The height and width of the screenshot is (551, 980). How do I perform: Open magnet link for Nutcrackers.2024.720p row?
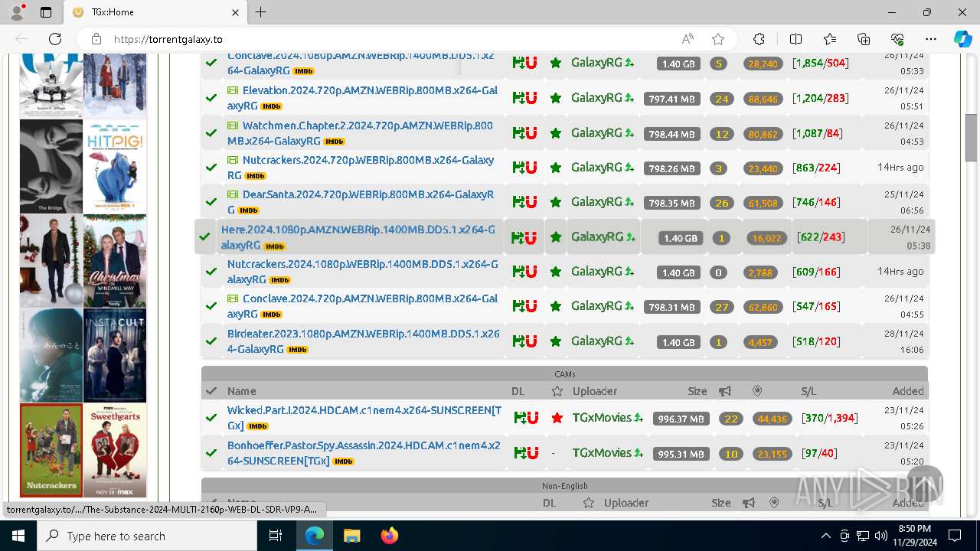point(531,168)
